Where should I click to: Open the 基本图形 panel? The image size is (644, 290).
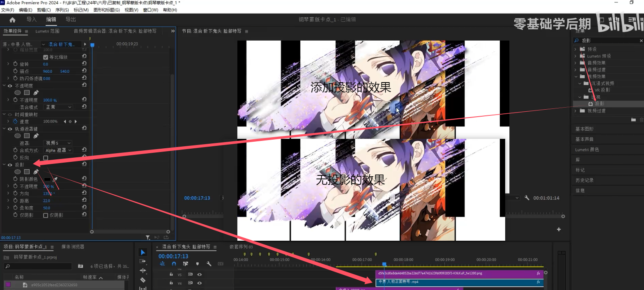coord(584,129)
